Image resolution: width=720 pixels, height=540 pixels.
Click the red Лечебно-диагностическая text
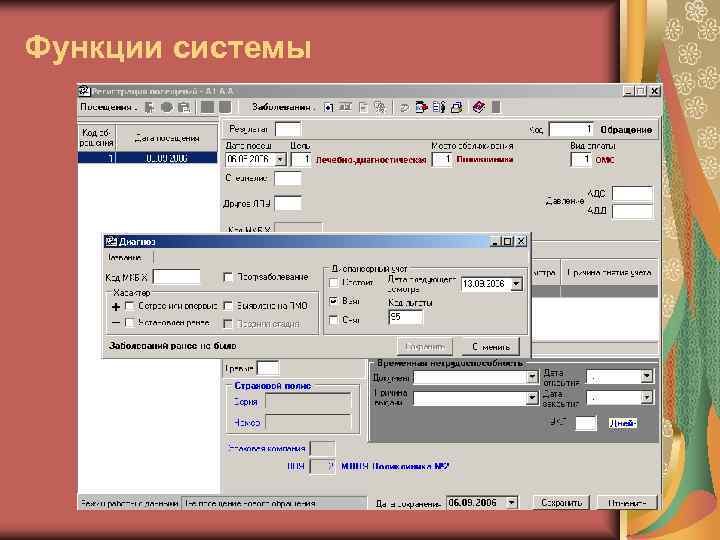(371, 160)
